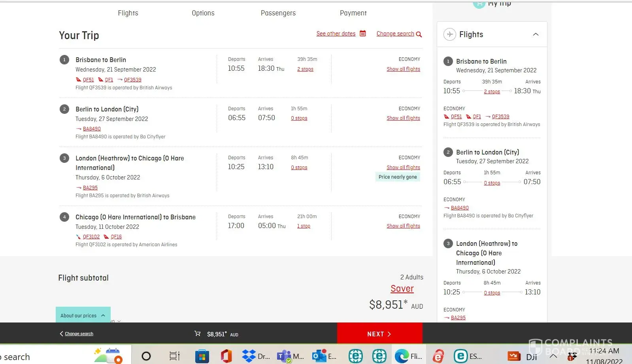Open the 2 stops link in Your Trip list

click(x=305, y=69)
